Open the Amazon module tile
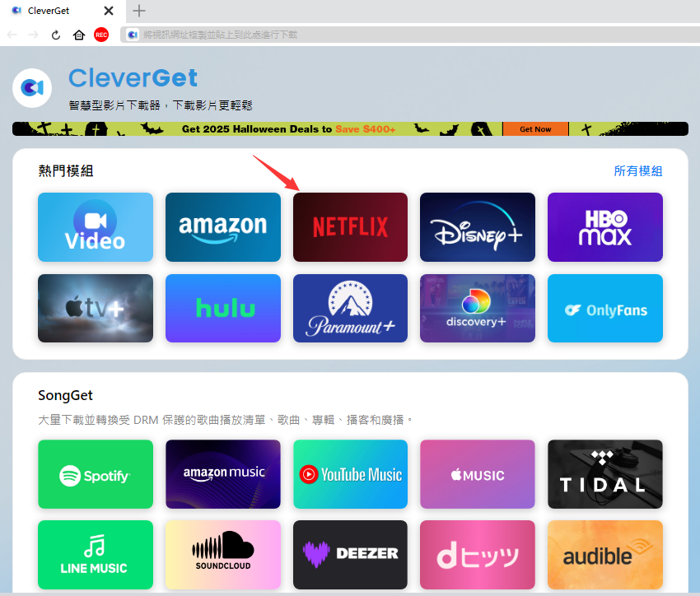700x596 pixels. click(223, 227)
